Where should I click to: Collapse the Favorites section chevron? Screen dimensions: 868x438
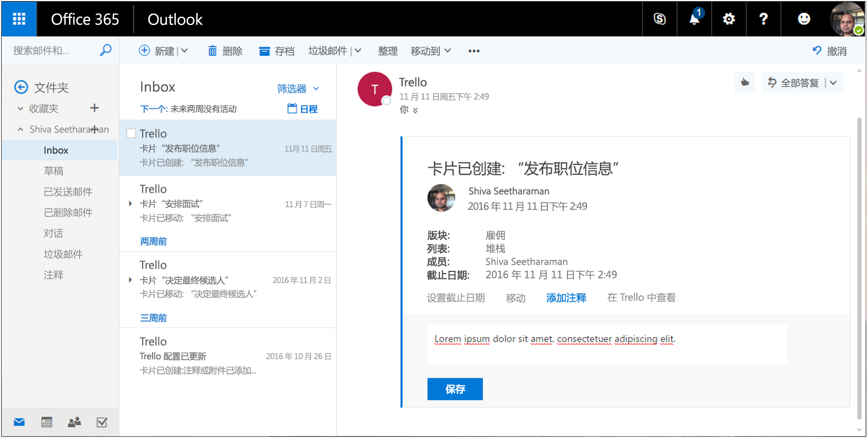(21, 109)
